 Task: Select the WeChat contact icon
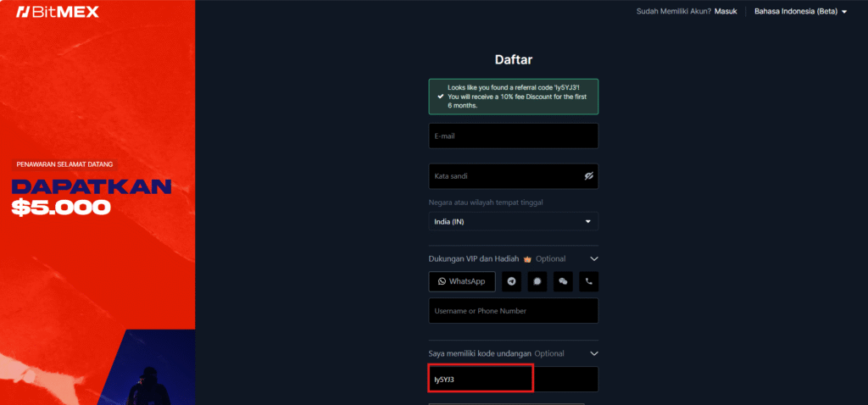(x=563, y=281)
